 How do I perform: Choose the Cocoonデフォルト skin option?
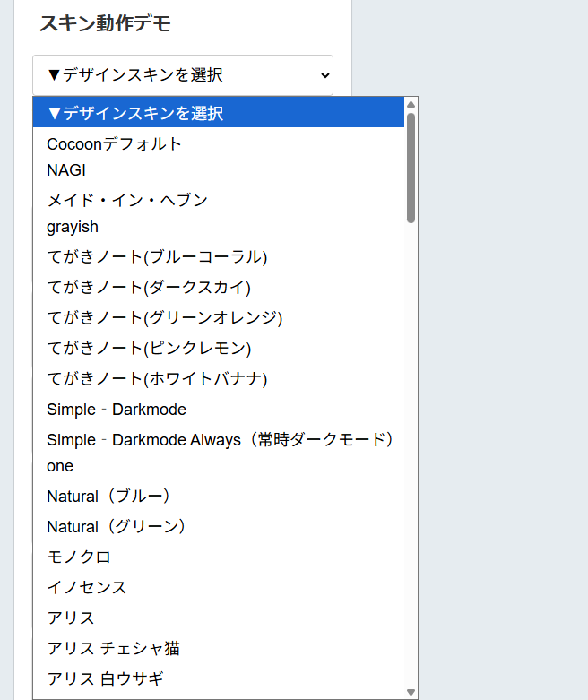click(x=115, y=143)
